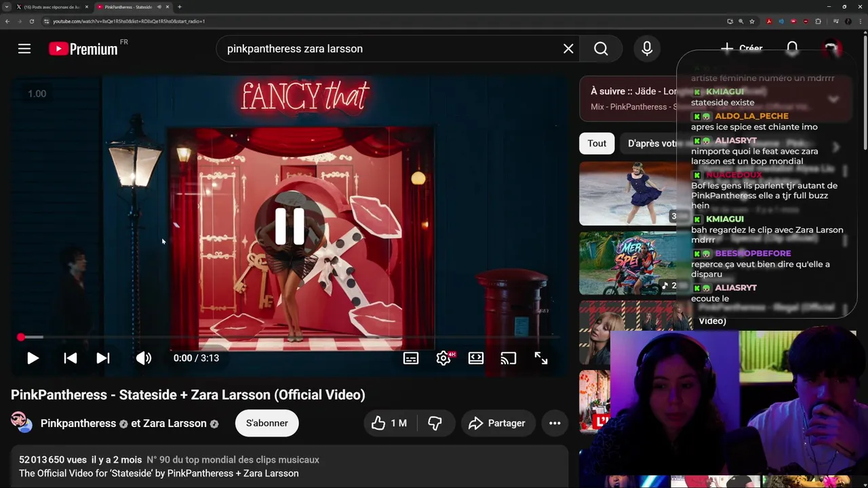Select the Tout filter chip

597,143
